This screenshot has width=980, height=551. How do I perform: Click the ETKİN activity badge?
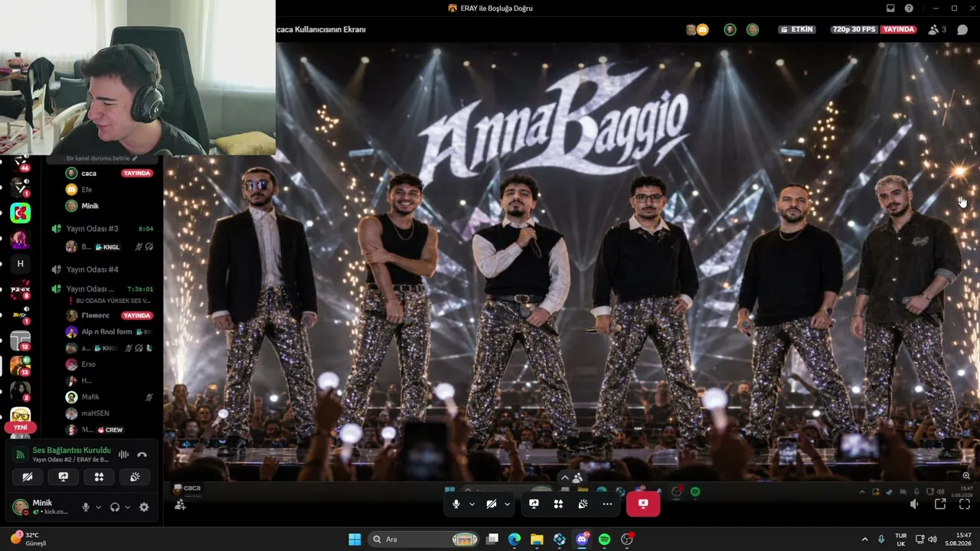[x=796, y=30]
